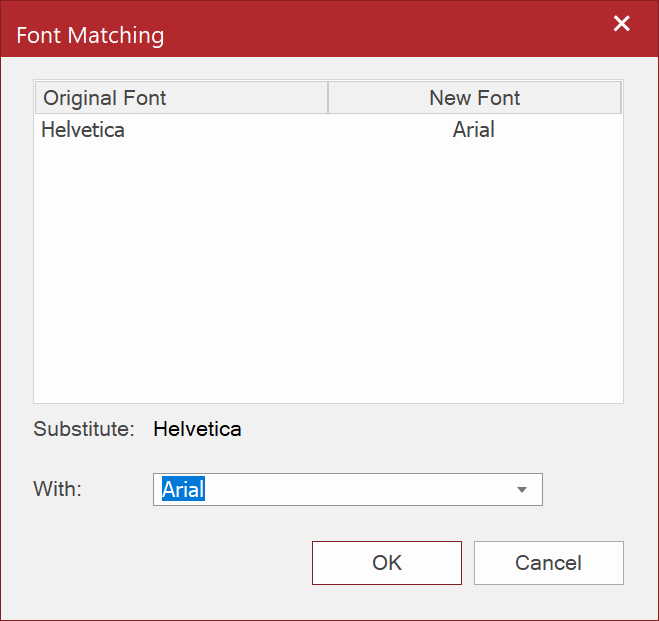
Task: Click the Font Matching title text
Action: pyautogui.click(x=90, y=36)
